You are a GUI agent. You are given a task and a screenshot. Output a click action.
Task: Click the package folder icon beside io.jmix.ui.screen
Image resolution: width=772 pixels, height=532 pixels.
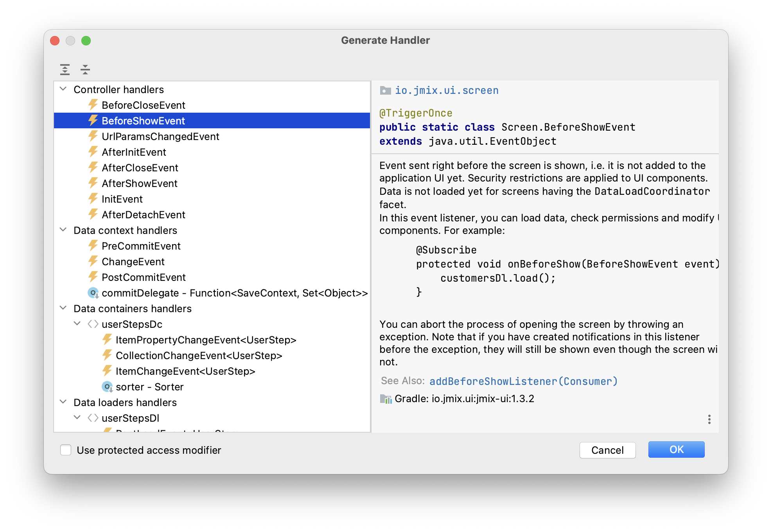[385, 91]
